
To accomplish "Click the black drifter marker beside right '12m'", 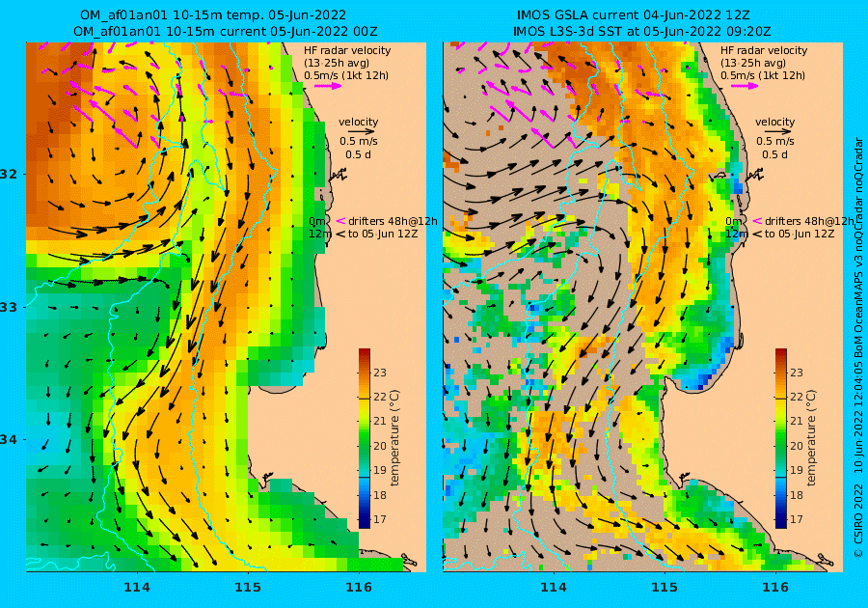I will 757,235.
